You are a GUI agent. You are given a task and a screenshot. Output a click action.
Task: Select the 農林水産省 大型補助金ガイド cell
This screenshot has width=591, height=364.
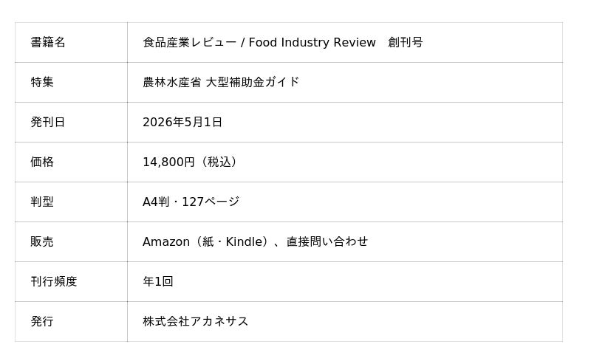pos(221,82)
